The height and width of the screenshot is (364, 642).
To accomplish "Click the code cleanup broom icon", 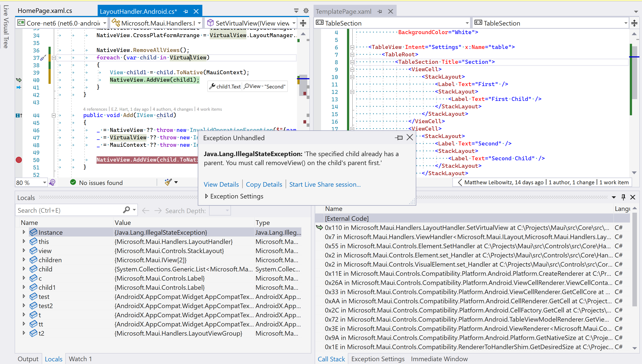I will [168, 182].
